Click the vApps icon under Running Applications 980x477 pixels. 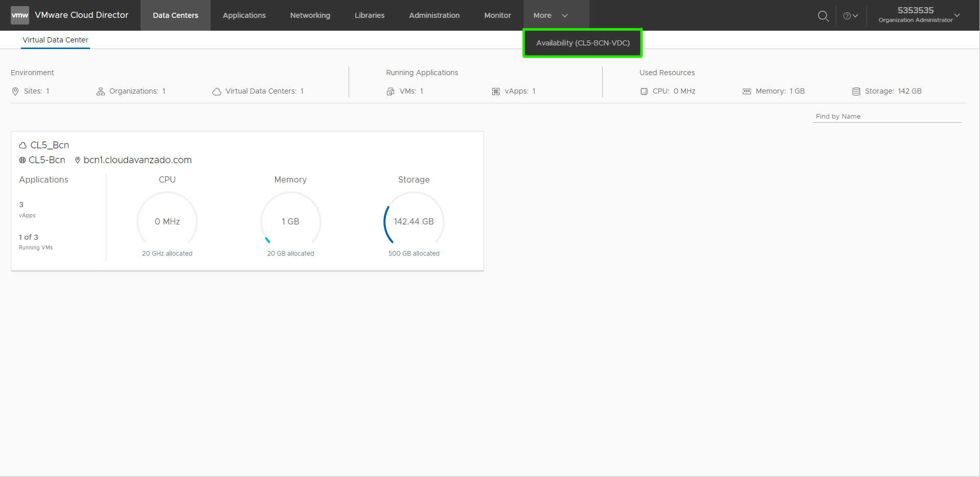coord(496,92)
